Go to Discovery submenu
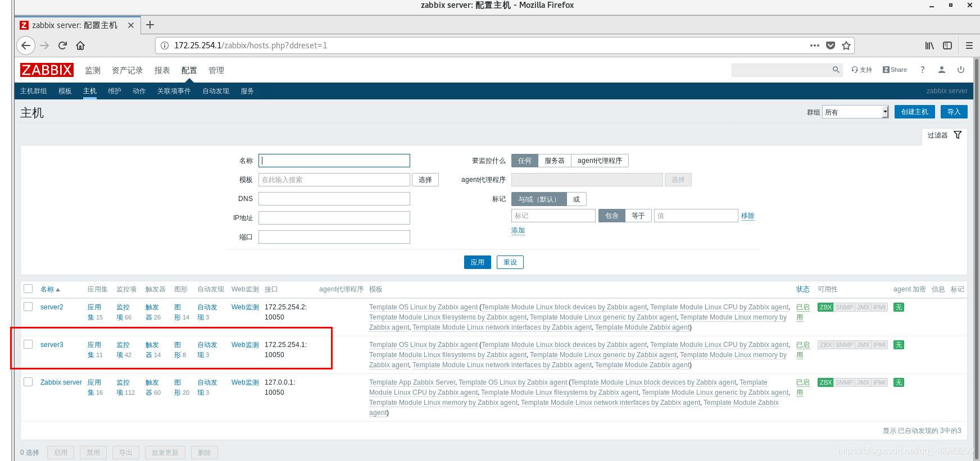980x461 pixels. (216, 91)
